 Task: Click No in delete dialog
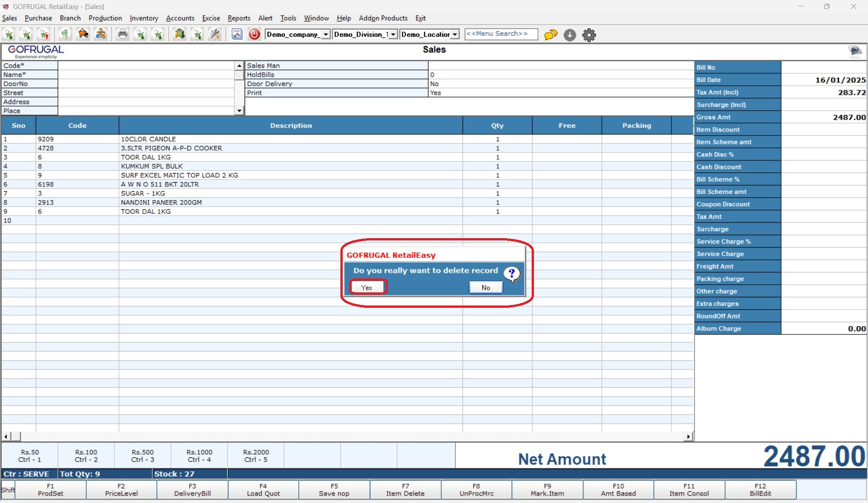(486, 287)
